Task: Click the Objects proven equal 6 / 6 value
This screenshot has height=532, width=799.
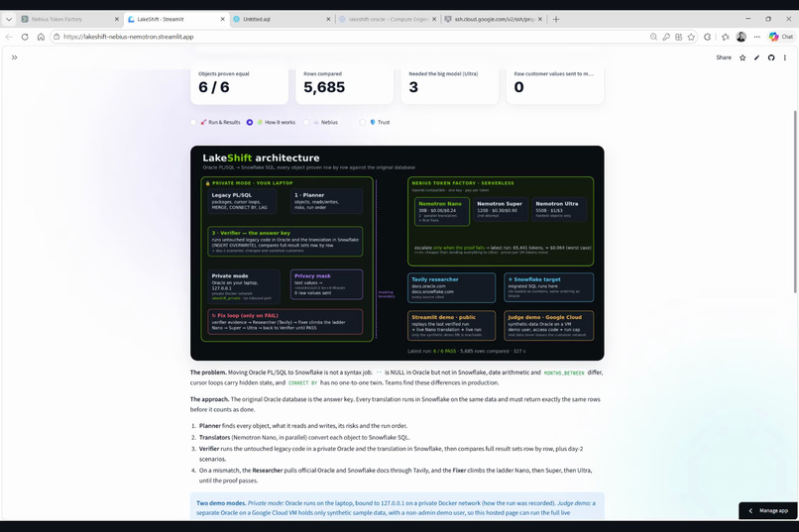Action: pos(213,87)
